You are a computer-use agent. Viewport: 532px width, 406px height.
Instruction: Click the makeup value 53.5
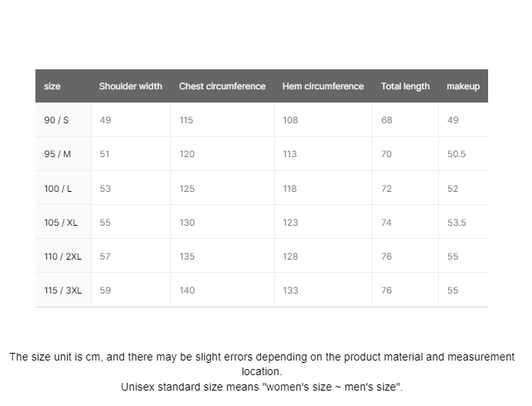coord(457,223)
